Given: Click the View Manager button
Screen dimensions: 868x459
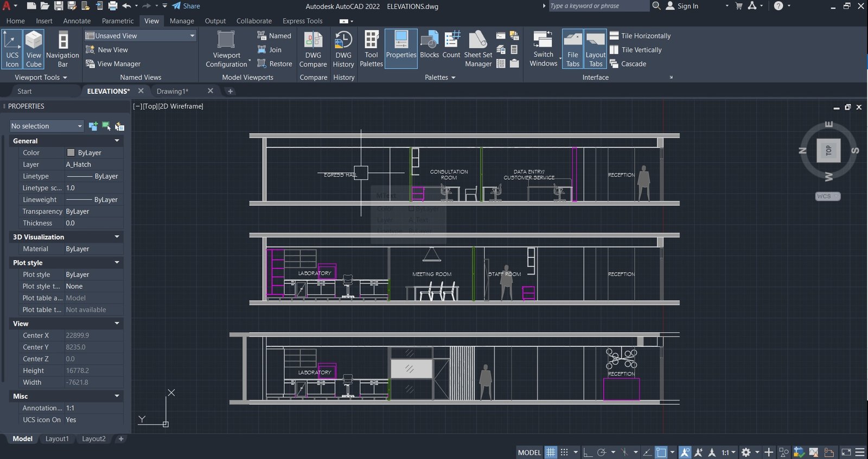Looking at the screenshot, I should pos(113,64).
